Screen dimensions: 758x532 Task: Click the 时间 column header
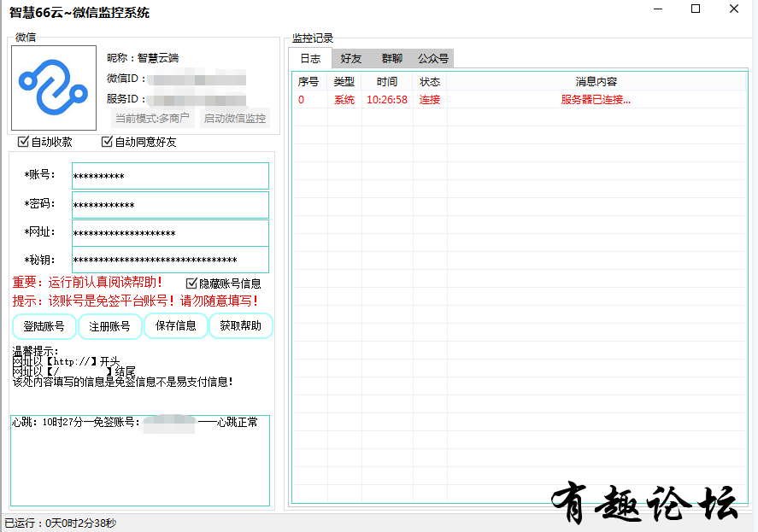387,82
